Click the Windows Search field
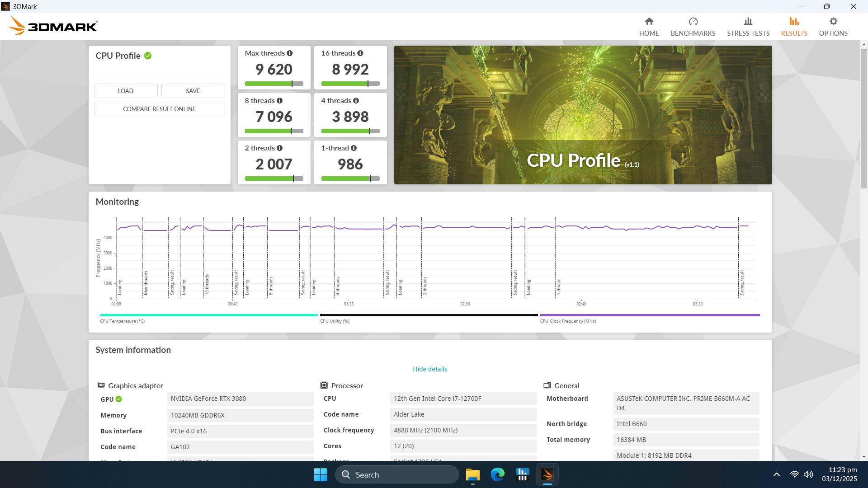 (x=397, y=474)
